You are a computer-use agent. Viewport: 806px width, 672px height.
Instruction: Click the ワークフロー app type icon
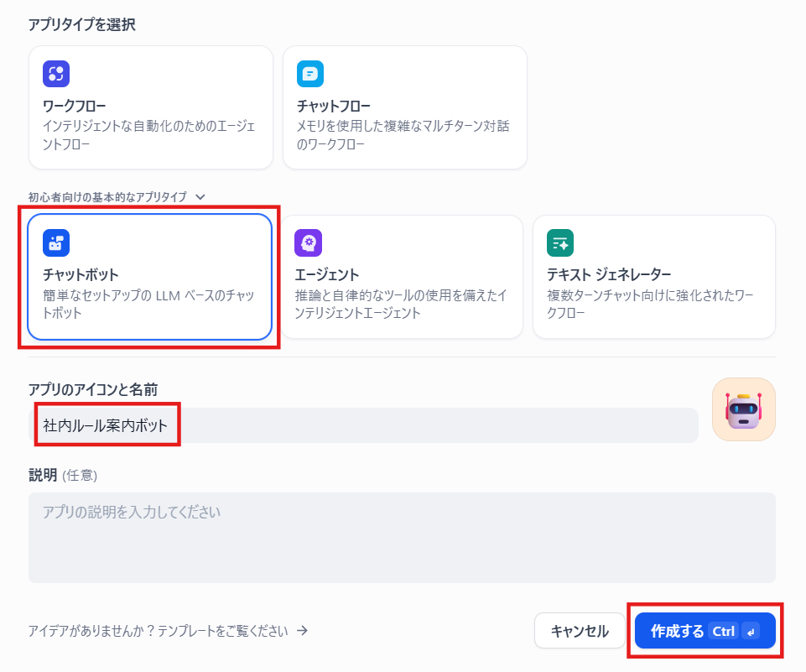56,74
